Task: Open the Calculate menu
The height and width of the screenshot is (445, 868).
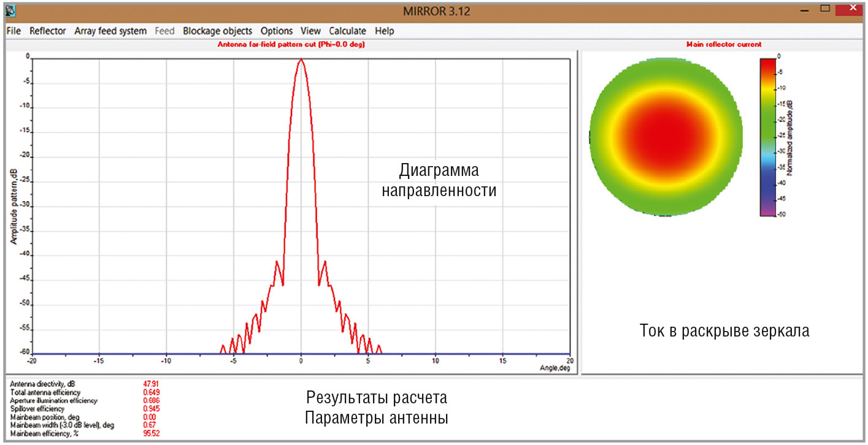Action: point(347,31)
